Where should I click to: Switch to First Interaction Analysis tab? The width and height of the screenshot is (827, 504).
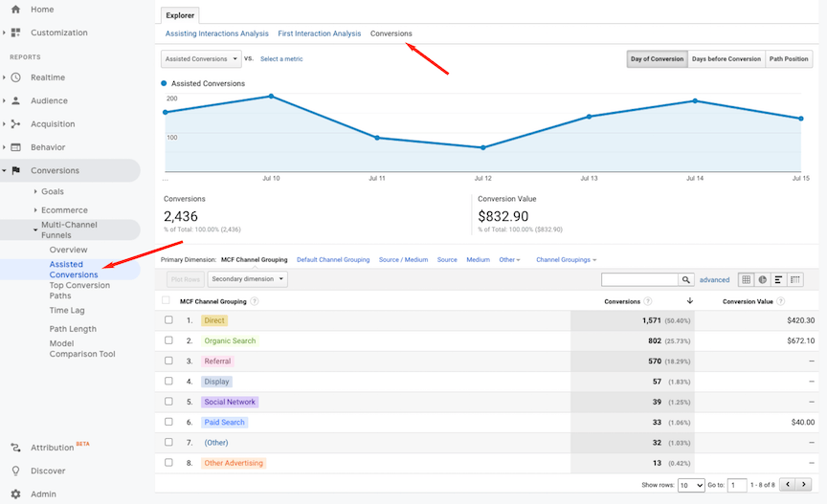[x=320, y=33]
